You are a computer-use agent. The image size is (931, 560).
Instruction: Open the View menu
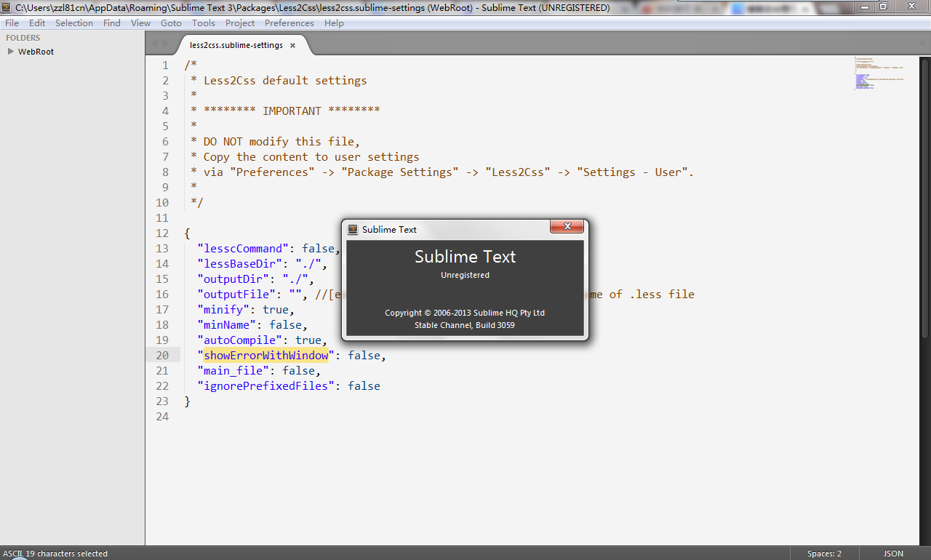tap(140, 23)
